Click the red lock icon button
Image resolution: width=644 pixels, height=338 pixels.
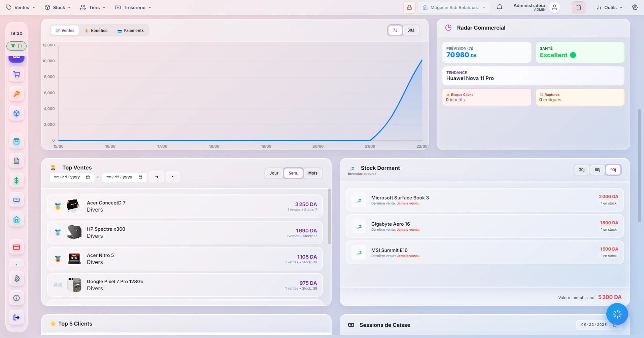coord(409,7)
